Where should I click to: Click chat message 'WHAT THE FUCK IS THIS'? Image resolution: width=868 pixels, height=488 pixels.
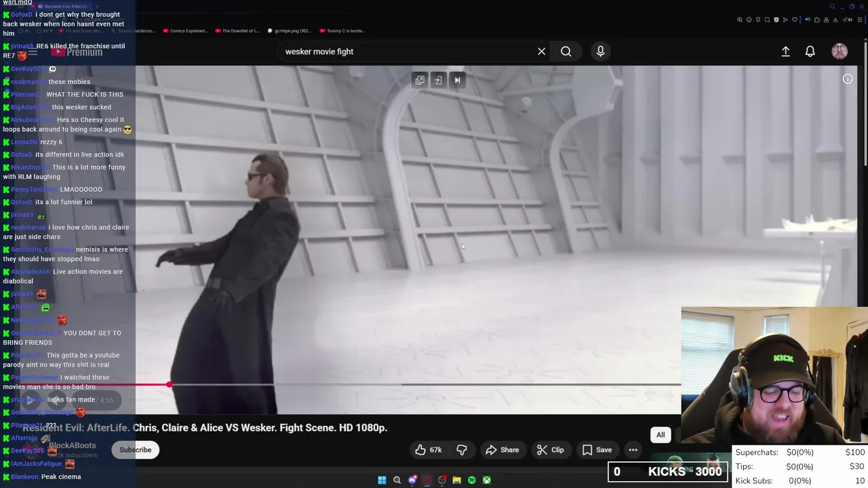coord(85,94)
